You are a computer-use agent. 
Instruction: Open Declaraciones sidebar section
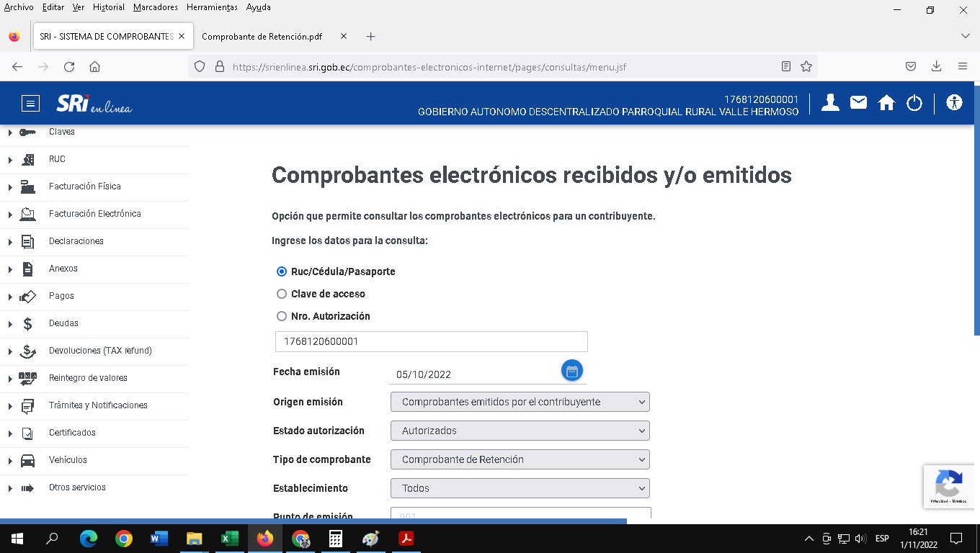click(x=76, y=241)
